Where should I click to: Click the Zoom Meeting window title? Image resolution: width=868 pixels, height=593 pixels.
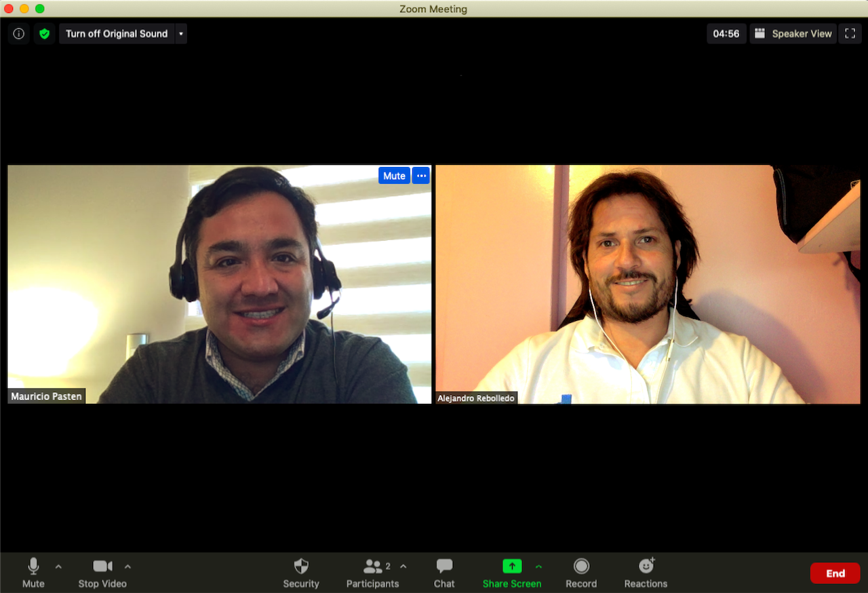pos(433,9)
